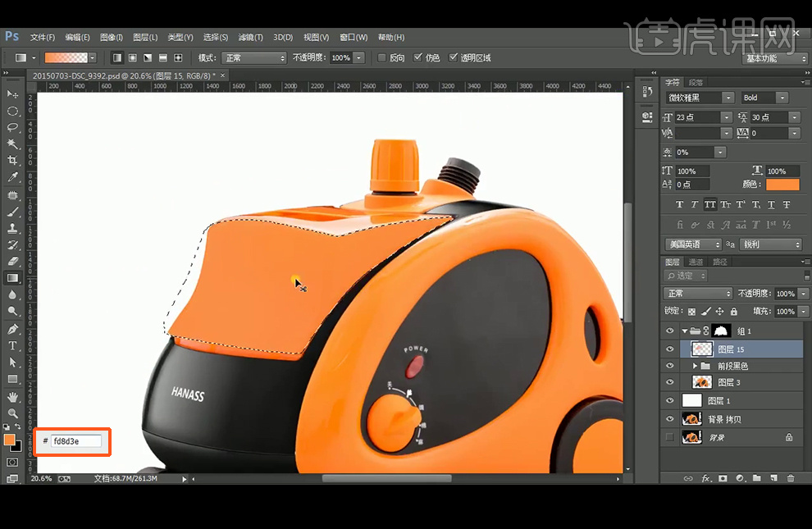812x529 pixels.
Task: Click the 基本功能 workspace switcher button
Action: (x=775, y=58)
